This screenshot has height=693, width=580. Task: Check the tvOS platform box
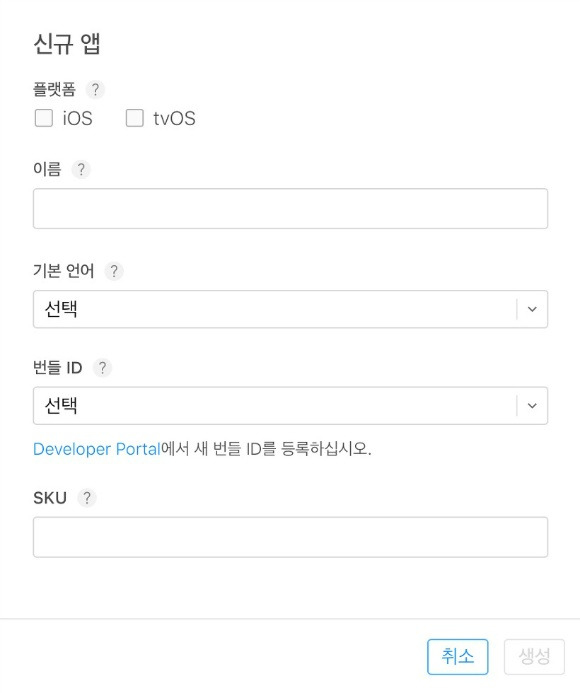click(x=135, y=118)
